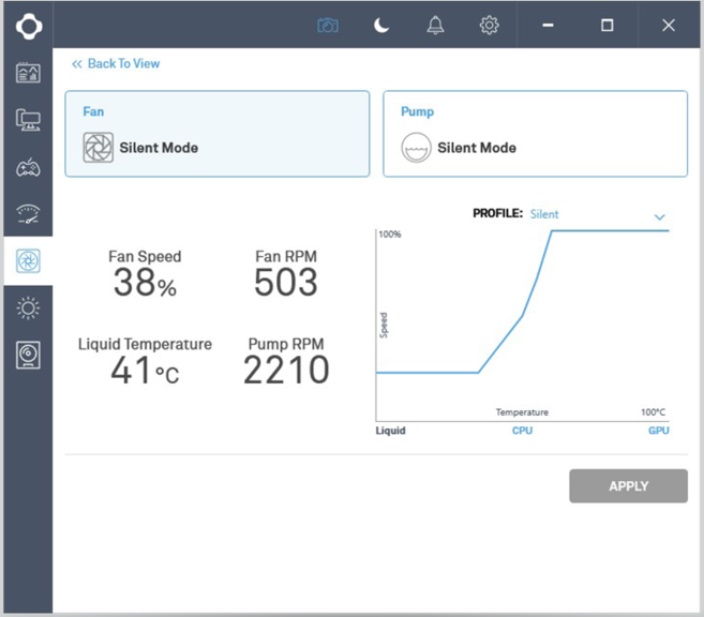Open the My PC computer specs icon
This screenshot has height=617, width=704.
28,120
